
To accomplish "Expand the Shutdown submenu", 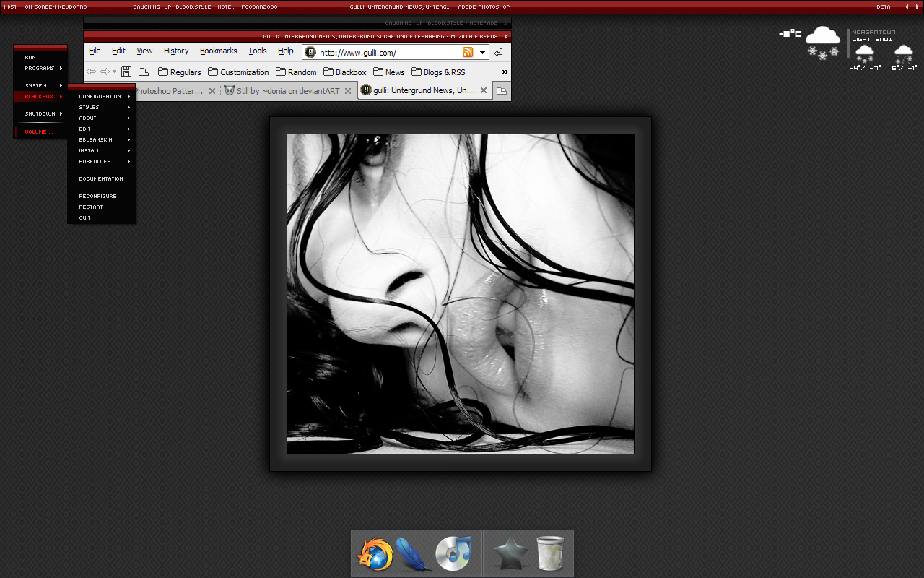I will [x=40, y=113].
